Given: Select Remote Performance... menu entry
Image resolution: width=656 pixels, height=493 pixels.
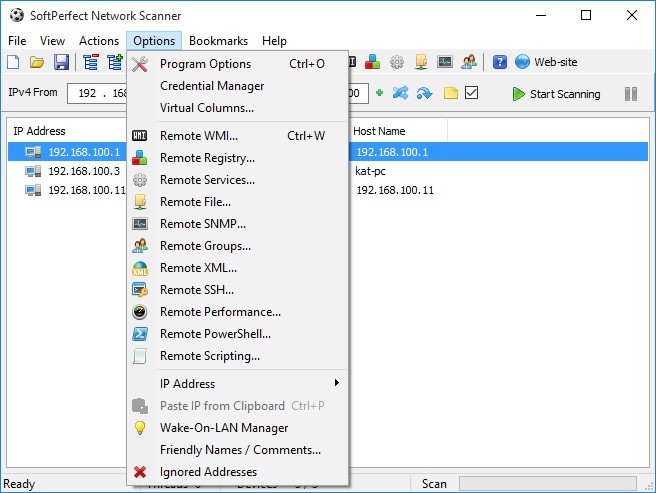Looking at the screenshot, I should pos(237,312).
